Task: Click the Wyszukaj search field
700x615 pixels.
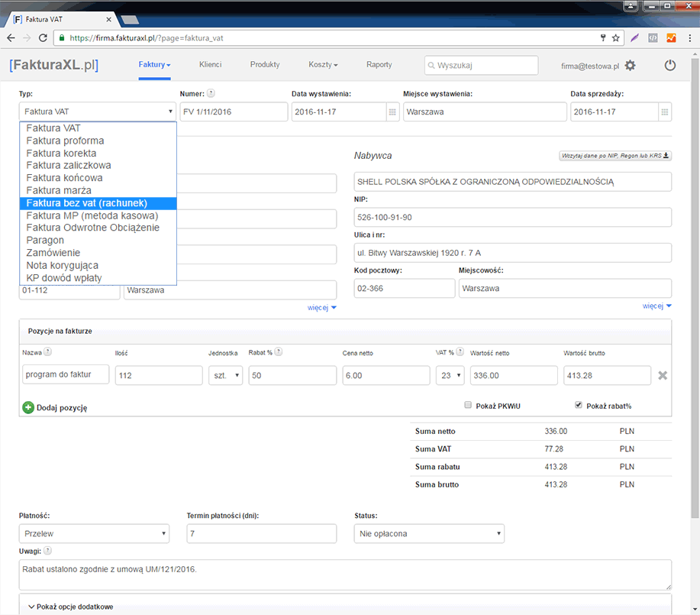Action: point(481,66)
